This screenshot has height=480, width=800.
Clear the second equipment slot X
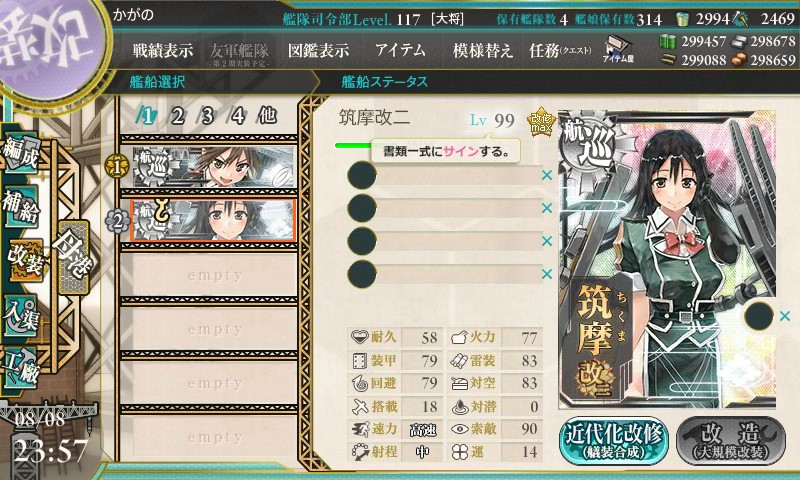click(547, 208)
